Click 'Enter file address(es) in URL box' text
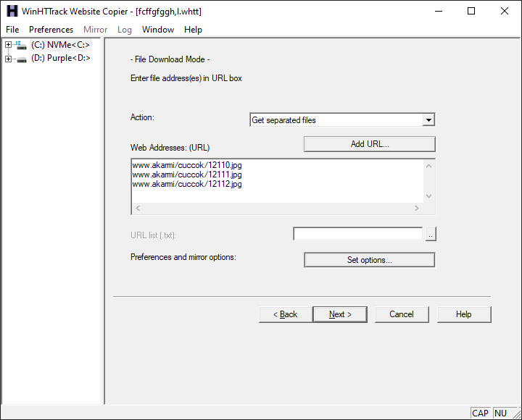The height and width of the screenshot is (420, 522). tap(186, 78)
